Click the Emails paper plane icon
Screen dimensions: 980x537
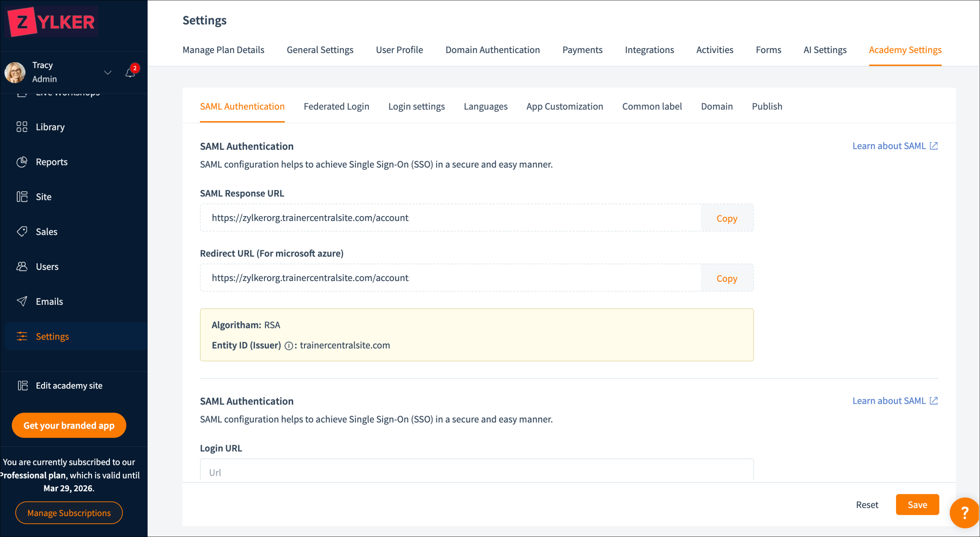point(22,301)
